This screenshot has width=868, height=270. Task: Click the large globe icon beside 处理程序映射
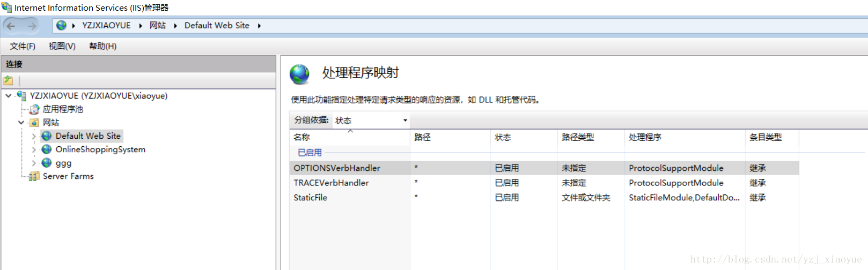coord(300,74)
